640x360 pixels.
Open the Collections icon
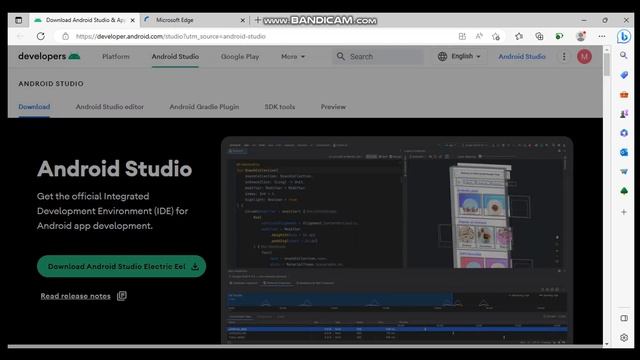[x=539, y=36]
